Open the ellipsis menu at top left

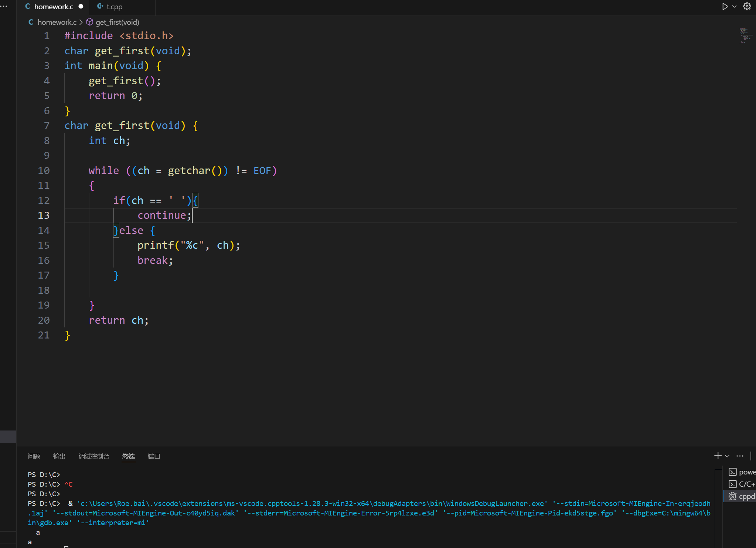pyautogui.click(x=4, y=7)
